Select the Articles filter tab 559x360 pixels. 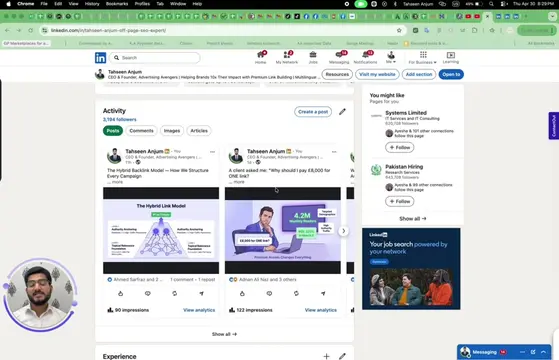pyautogui.click(x=199, y=131)
